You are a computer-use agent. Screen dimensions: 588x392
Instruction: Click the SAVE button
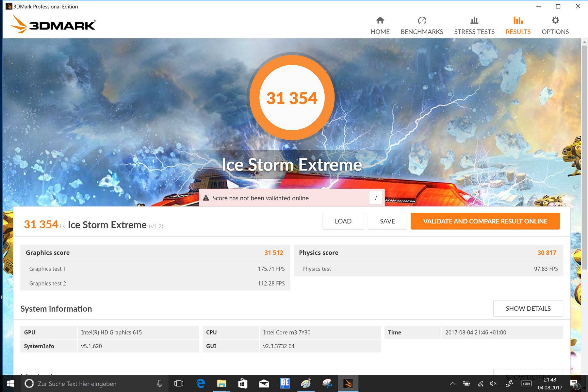coord(387,221)
